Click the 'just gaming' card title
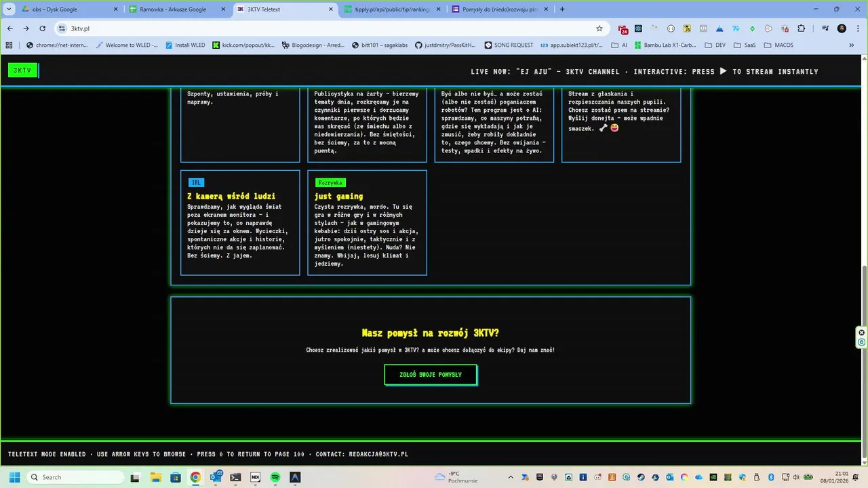 [x=340, y=196]
